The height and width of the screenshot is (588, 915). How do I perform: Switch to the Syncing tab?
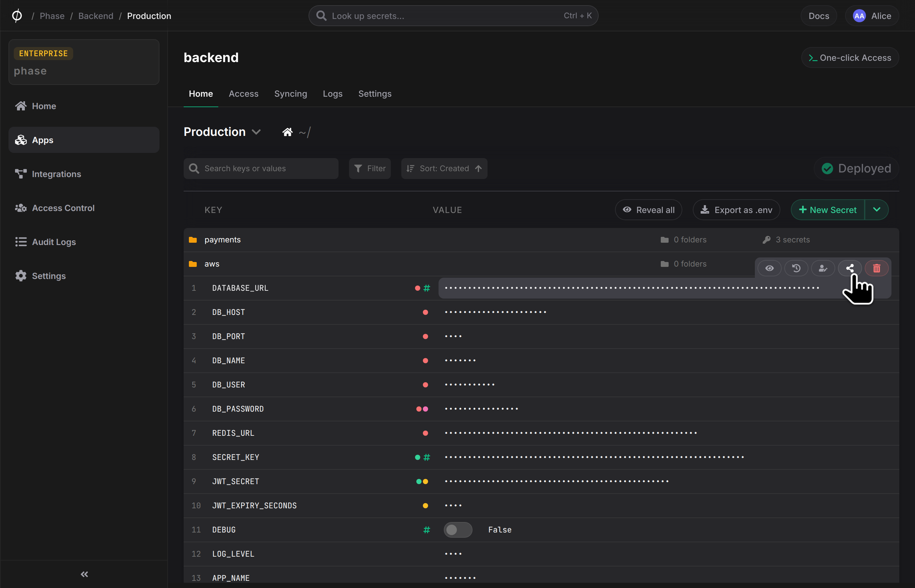coord(291,93)
